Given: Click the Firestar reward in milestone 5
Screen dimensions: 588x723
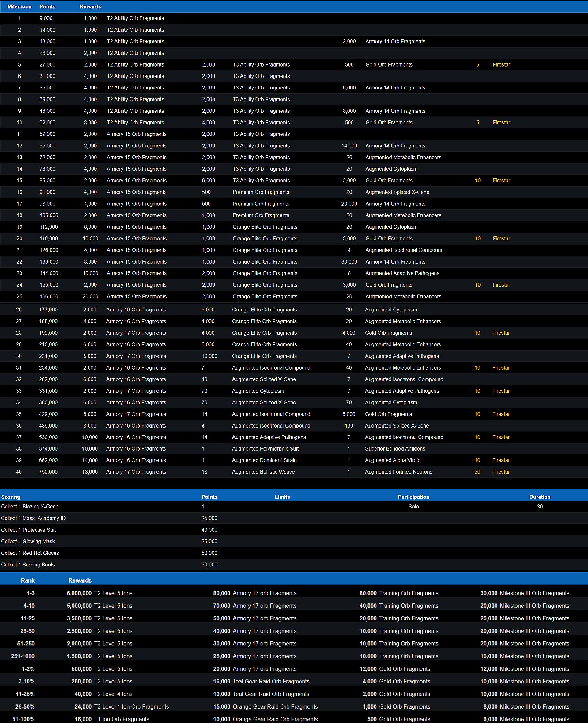Looking at the screenshot, I should tap(501, 65).
